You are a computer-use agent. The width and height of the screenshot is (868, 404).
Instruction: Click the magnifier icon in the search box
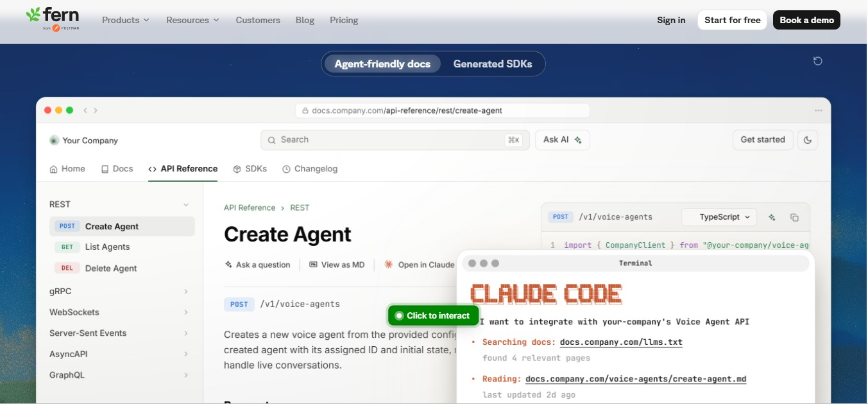272,140
